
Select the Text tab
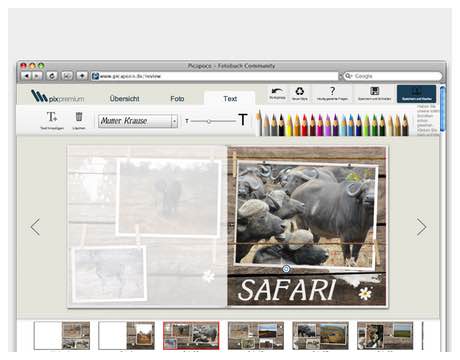tap(230, 99)
